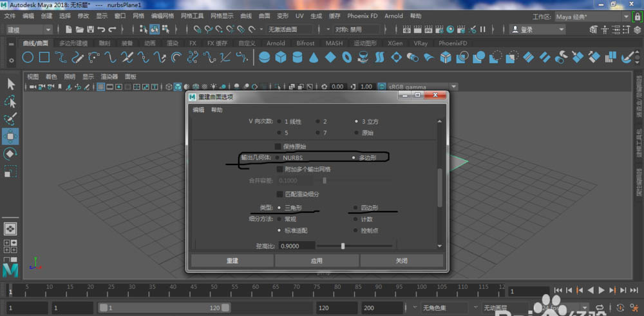The width and height of the screenshot is (644, 316).
Task: Enable the 匹配渲染细分 checkbox
Action: 278,193
